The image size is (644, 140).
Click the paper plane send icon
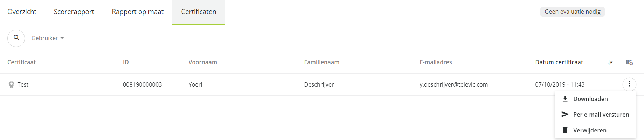565,114
